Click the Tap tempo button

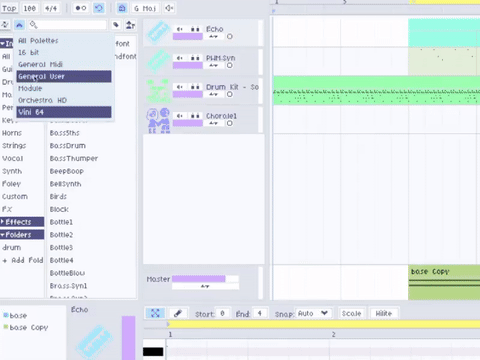[x=9, y=8]
